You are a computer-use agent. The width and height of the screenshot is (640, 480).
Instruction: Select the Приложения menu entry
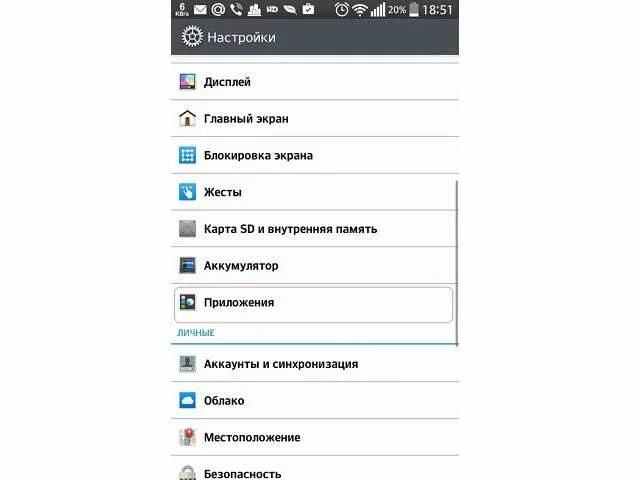[313, 304]
